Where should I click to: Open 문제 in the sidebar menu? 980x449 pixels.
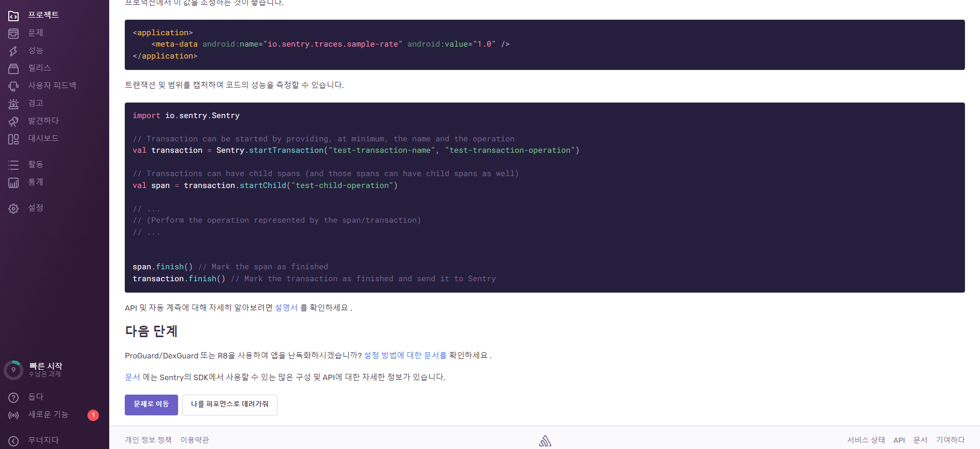click(x=36, y=33)
